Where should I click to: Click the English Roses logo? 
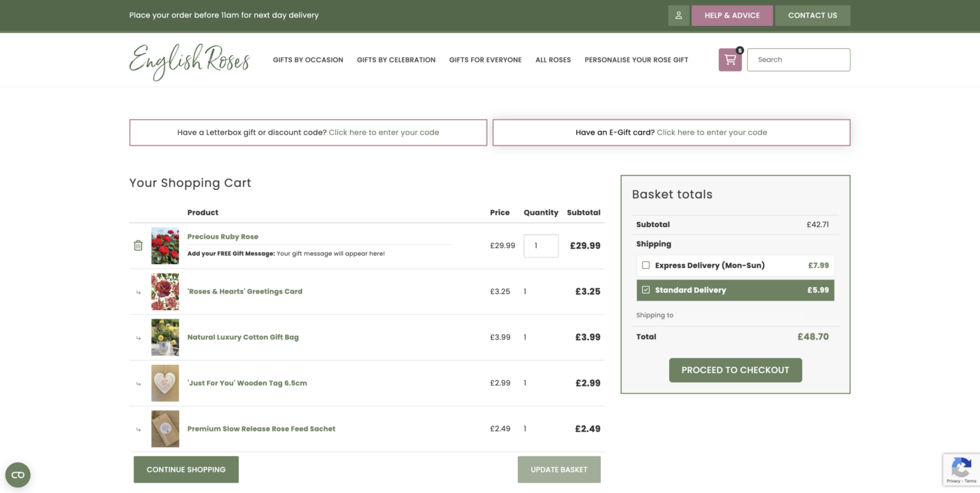click(190, 61)
